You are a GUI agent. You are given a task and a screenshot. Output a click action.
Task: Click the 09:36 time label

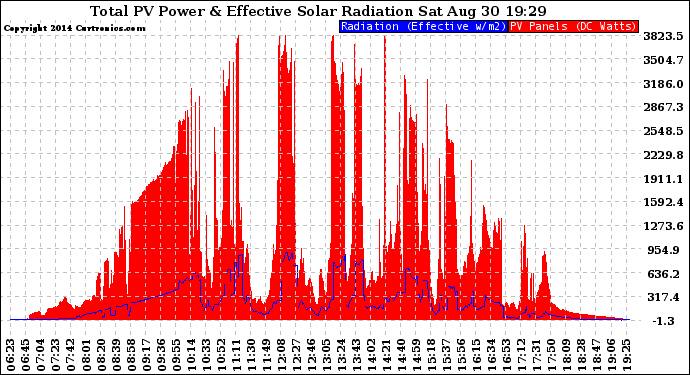pyautogui.click(x=161, y=354)
